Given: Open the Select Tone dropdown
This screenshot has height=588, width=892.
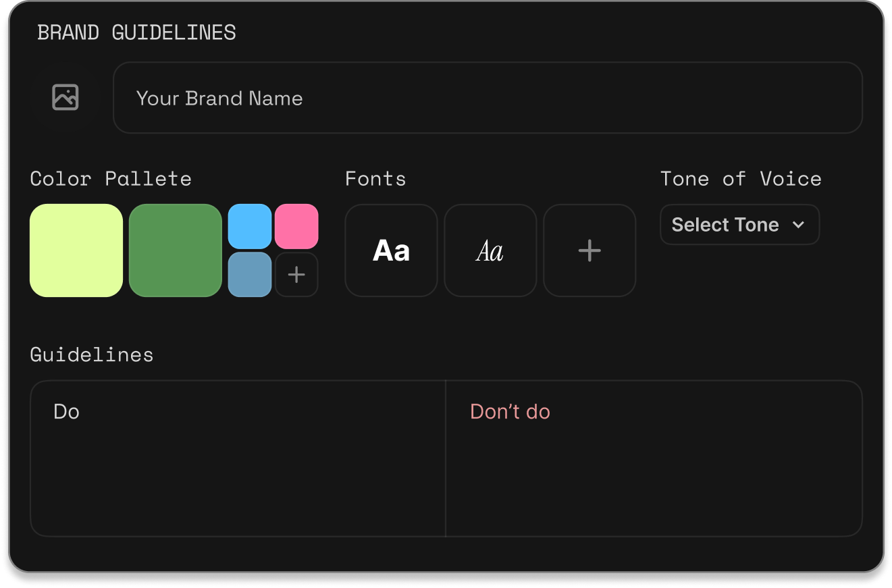Looking at the screenshot, I should (726, 225).
